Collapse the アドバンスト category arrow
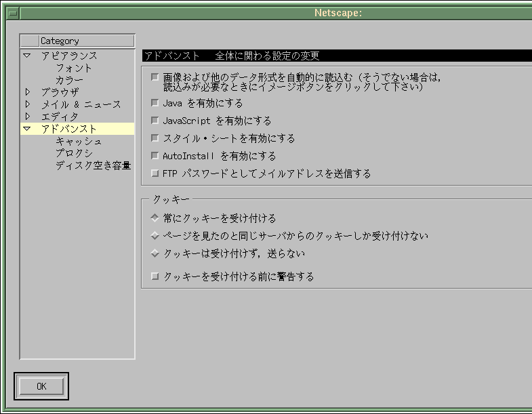The height and width of the screenshot is (414, 532). coord(27,129)
